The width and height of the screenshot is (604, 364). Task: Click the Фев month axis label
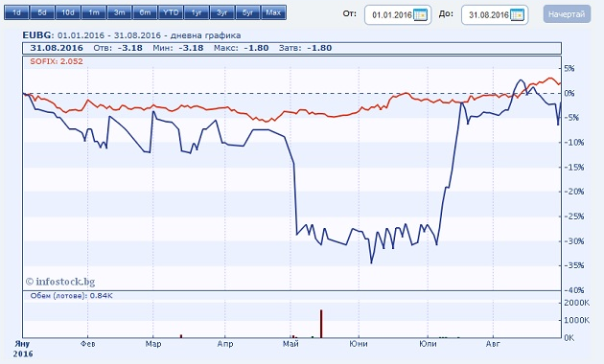[88, 344]
